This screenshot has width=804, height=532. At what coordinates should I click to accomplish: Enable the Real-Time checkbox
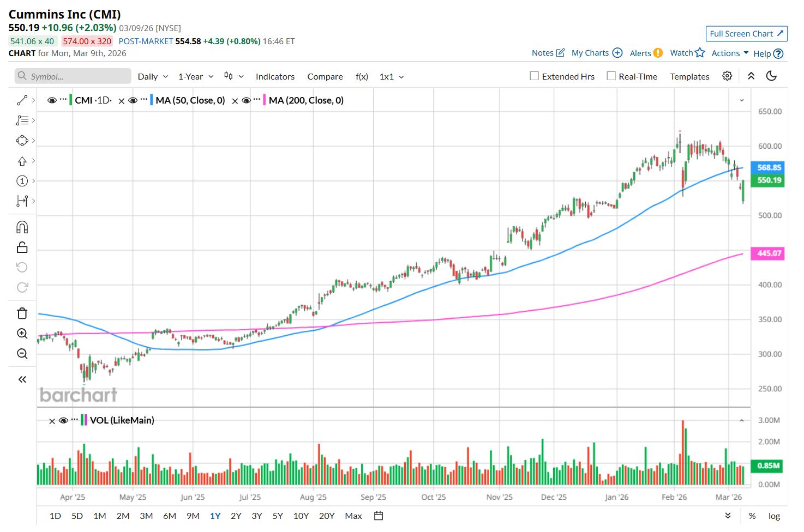(x=611, y=76)
